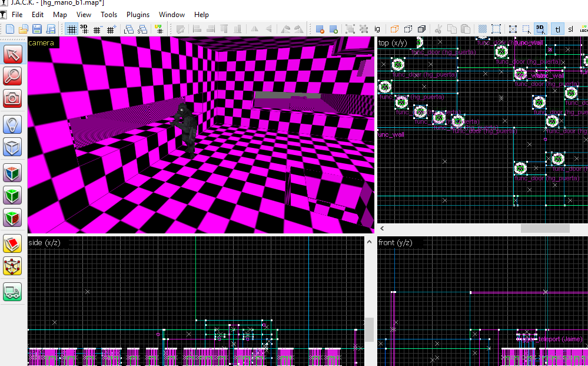
Task: Ungroup the selected objects
Action: pyautogui.click(x=364, y=29)
